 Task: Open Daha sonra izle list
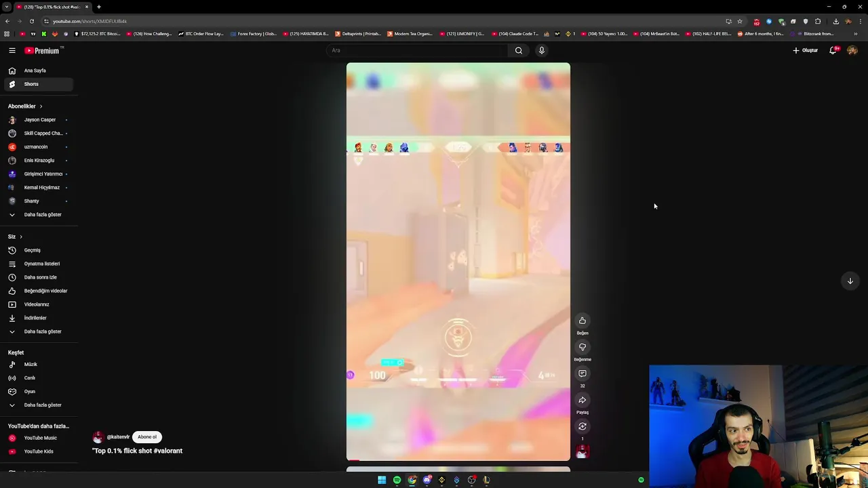click(38, 277)
